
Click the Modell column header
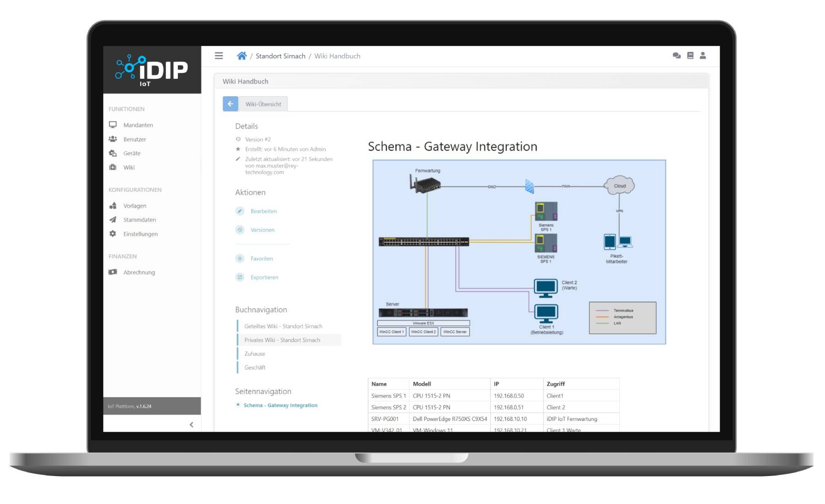pyautogui.click(x=450, y=384)
